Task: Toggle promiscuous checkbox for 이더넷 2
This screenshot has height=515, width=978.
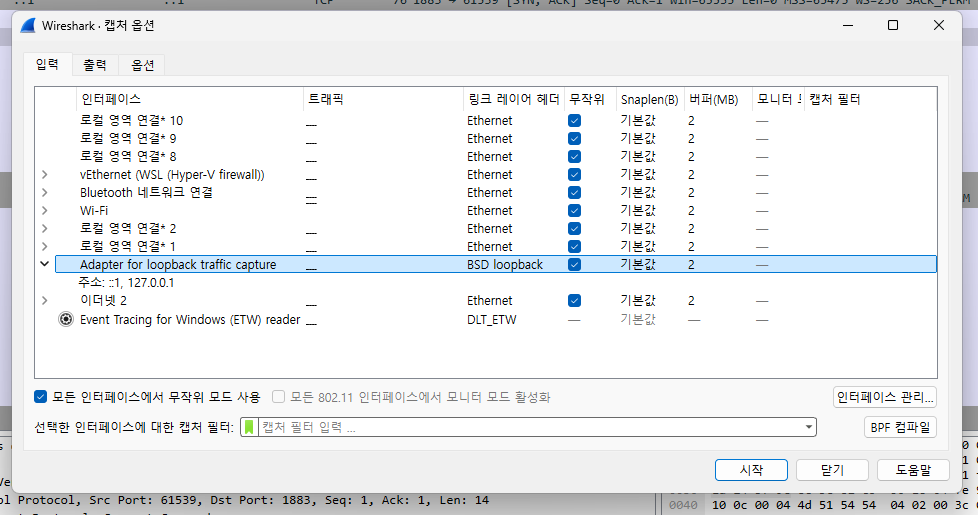Action: pyautogui.click(x=574, y=301)
